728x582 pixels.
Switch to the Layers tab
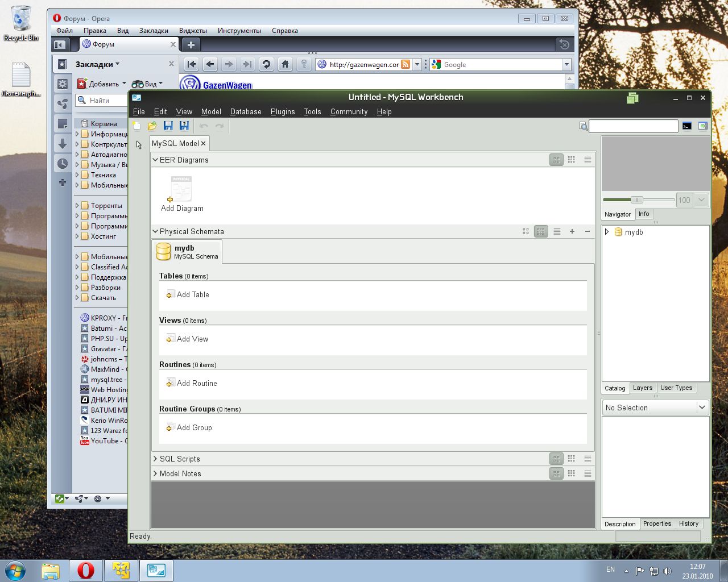[643, 388]
